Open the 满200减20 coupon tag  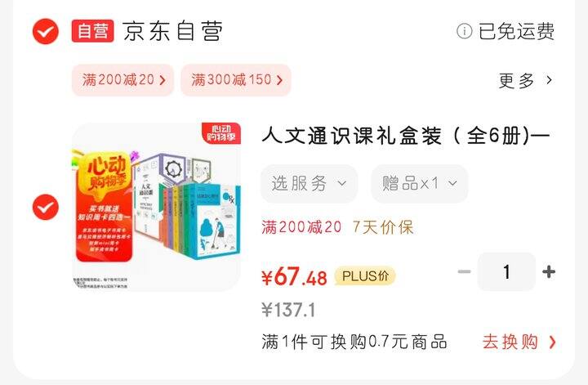(x=123, y=80)
